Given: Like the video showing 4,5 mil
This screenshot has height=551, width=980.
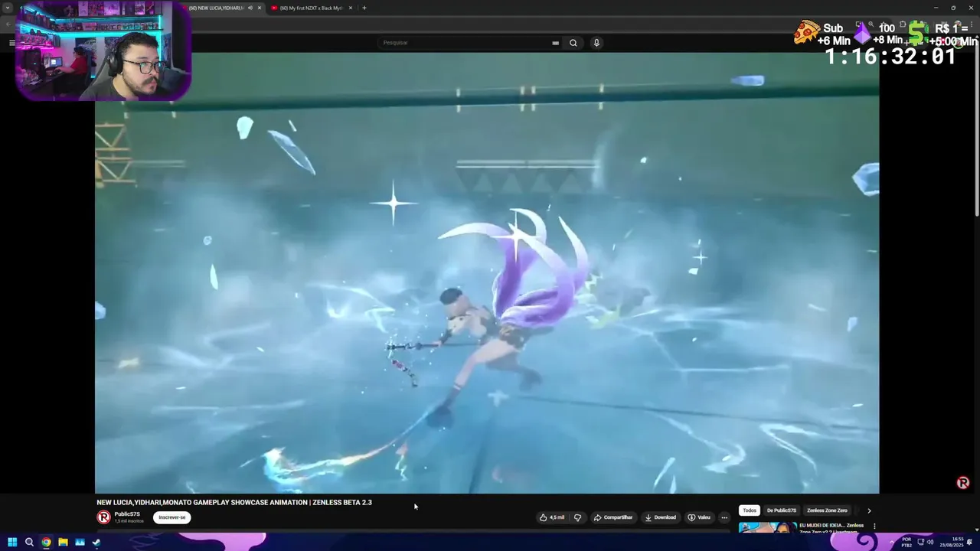Looking at the screenshot, I should 552,517.
